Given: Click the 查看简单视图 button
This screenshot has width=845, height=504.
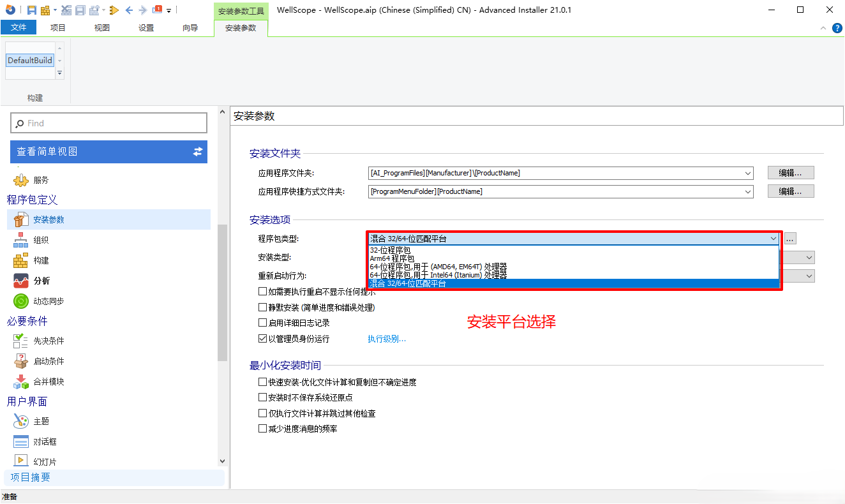Looking at the screenshot, I should (x=108, y=151).
